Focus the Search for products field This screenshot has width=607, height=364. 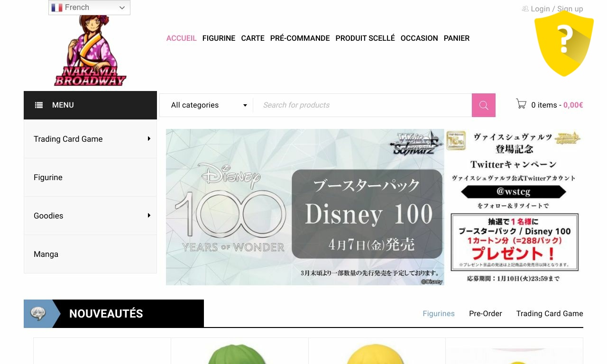point(362,105)
